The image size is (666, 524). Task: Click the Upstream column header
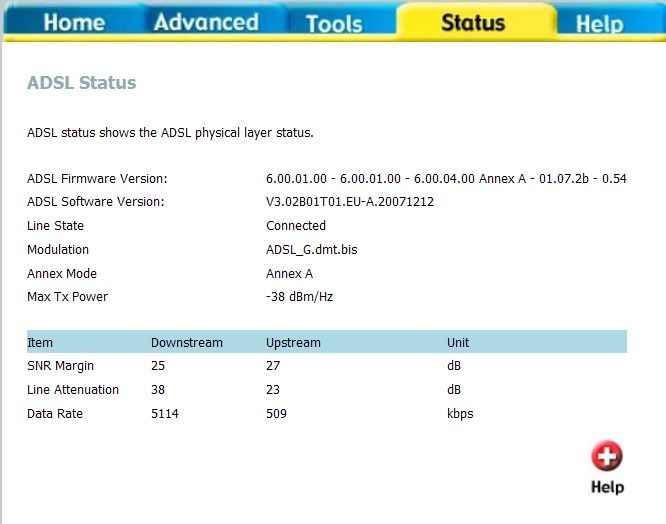tap(293, 342)
